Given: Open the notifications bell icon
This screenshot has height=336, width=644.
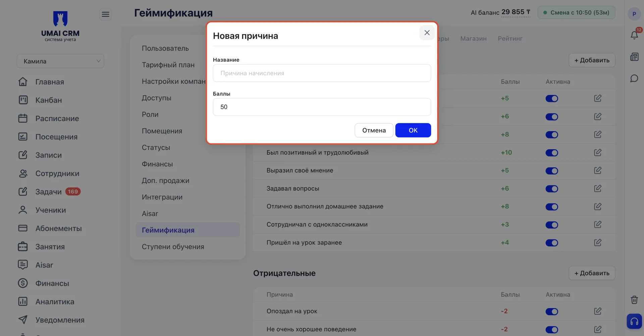Looking at the screenshot, I should pos(634,35).
